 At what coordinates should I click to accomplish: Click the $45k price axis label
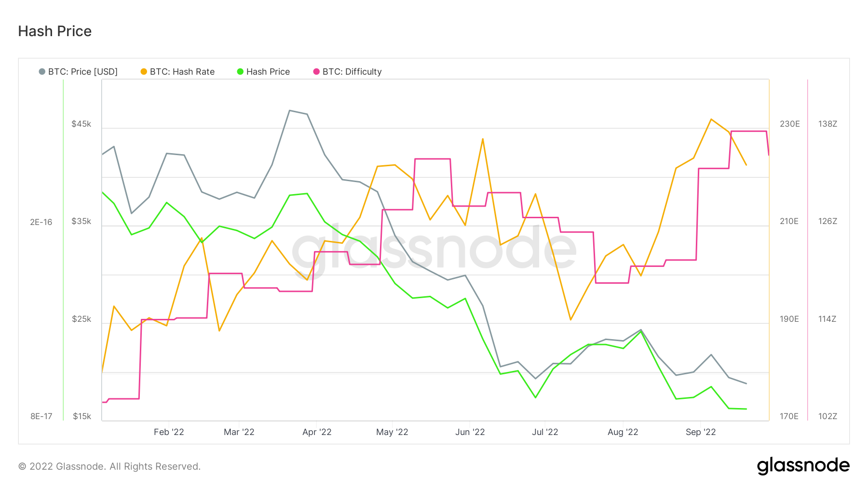coord(81,124)
